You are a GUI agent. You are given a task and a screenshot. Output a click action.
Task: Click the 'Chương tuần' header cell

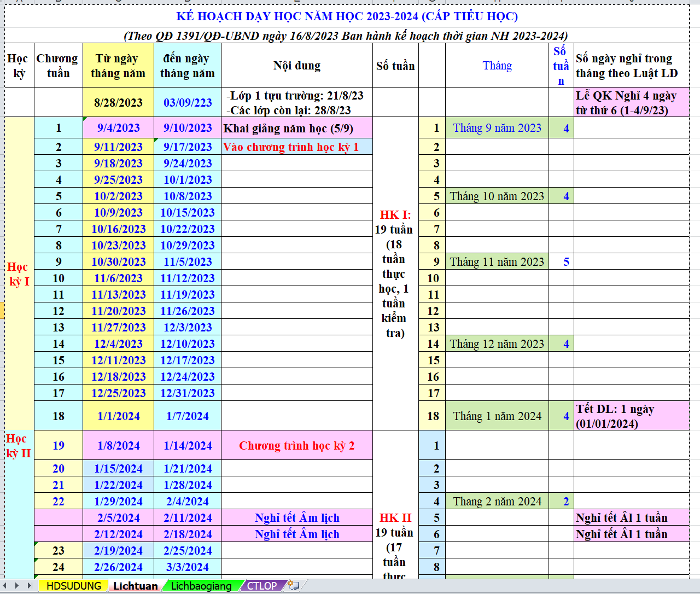point(59,66)
